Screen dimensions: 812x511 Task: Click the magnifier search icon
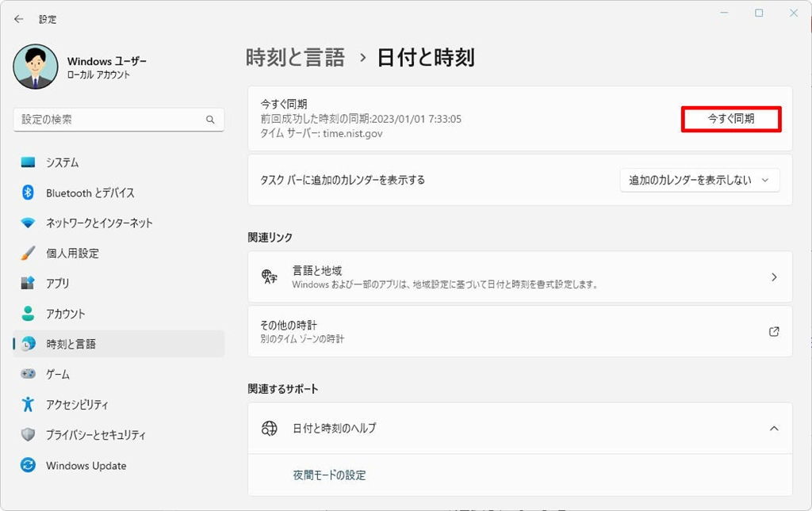[210, 120]
